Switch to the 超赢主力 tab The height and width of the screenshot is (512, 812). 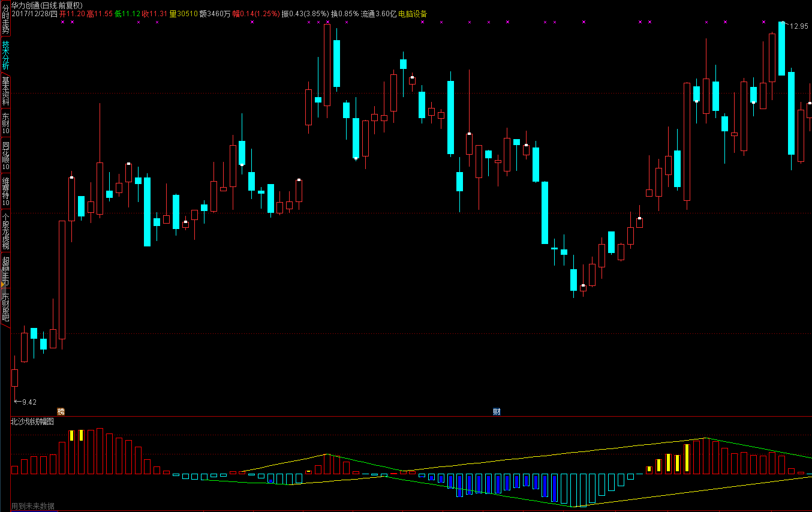(x=5, y=271)
